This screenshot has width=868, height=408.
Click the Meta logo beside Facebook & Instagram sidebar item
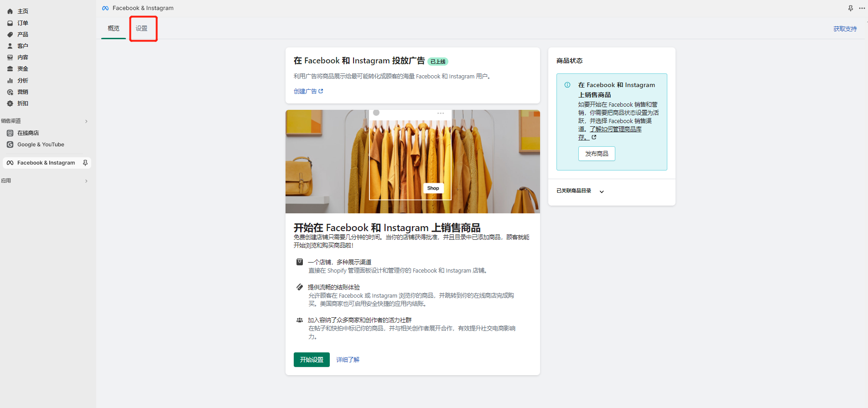[10, 163]
